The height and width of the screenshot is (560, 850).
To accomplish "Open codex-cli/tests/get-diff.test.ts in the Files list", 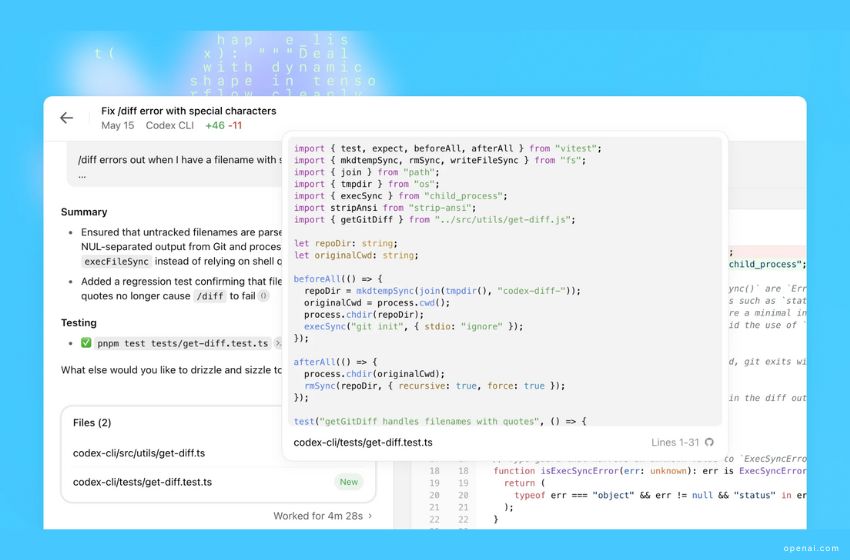I will coord(142,482).
